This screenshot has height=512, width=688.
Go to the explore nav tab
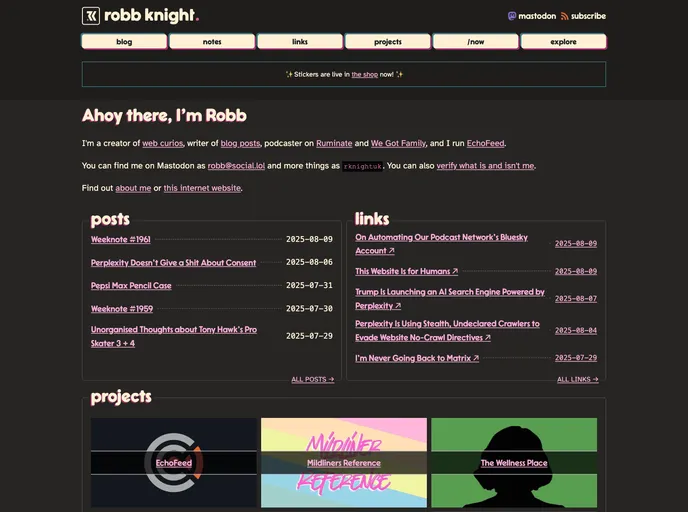(563, 42)
